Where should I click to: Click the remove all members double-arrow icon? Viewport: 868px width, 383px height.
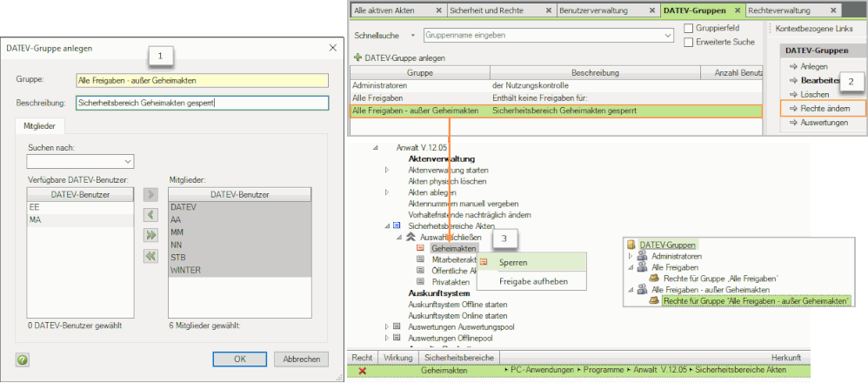pyautogui.click(x=149, y=254)
